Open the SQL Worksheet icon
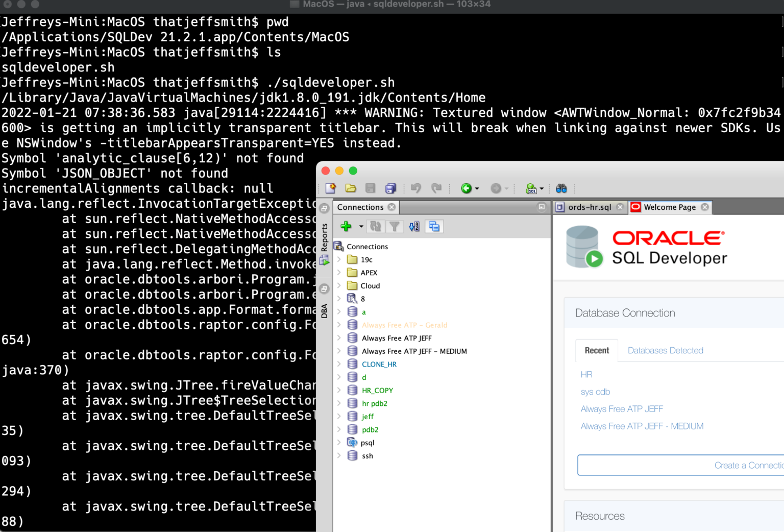 tap(531, 188)
